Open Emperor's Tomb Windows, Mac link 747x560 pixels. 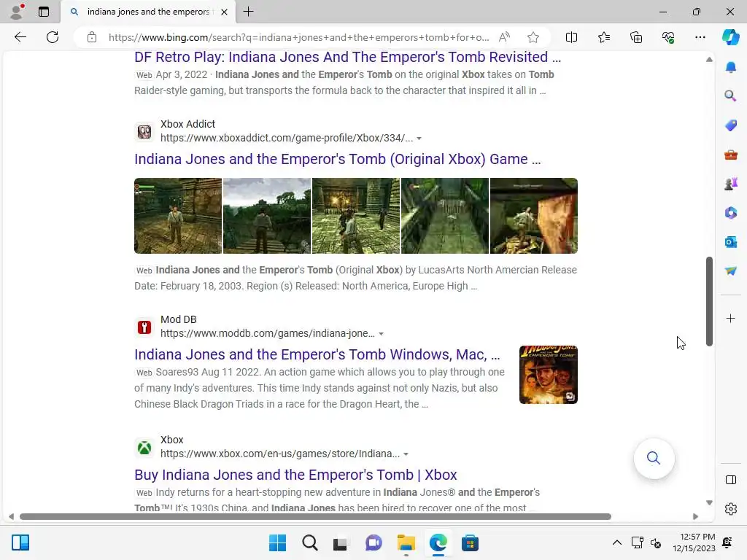click(317, 355)
